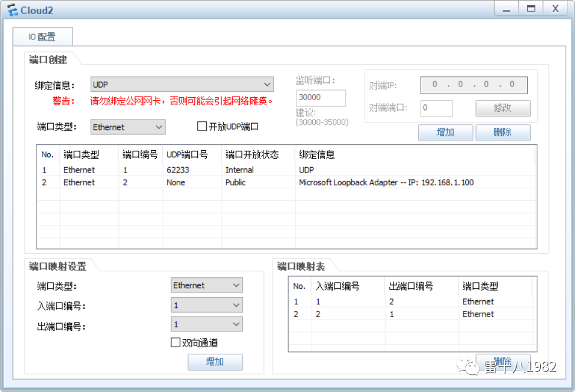Viewport: 575px width, 392px height.
Task: Click the 修改 button
Action: [x=503, y=108]
